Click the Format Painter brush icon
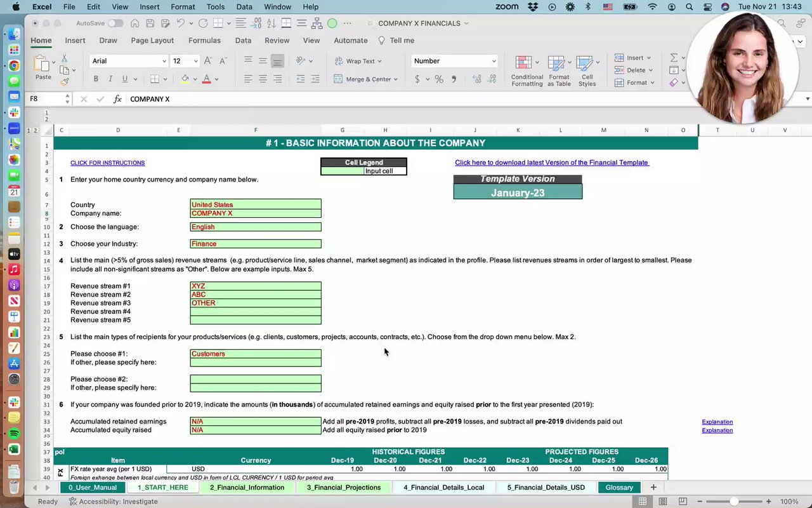The width and height of the screenshot is (812, 508). click(x=64, y=82)
